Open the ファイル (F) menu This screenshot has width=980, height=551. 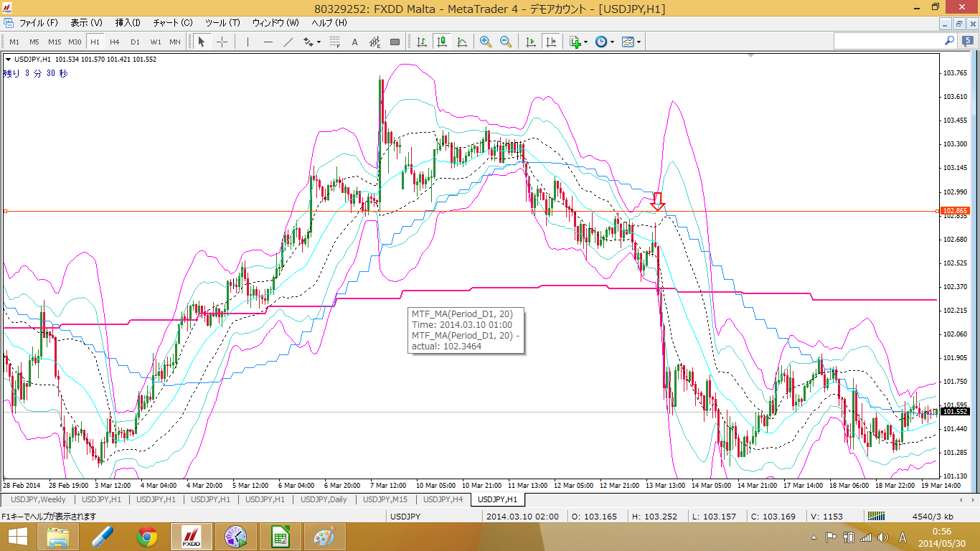point(38,23)
